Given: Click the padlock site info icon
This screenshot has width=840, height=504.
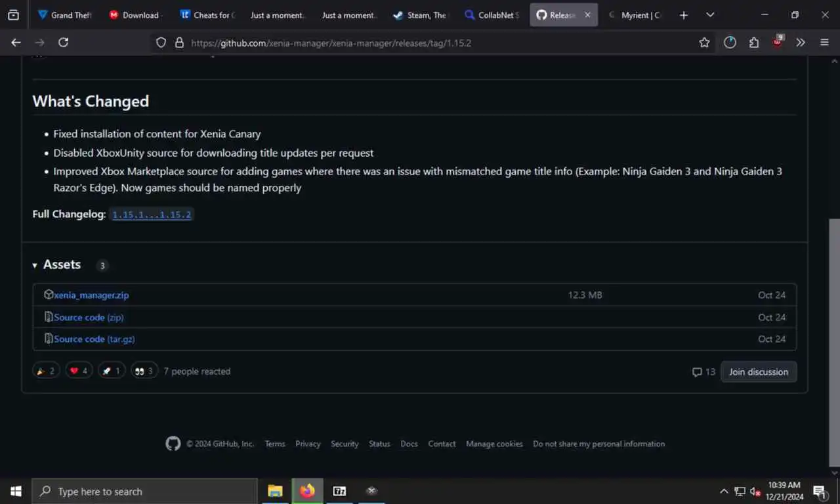Looking at the screenshot, I should click(179, 43).
